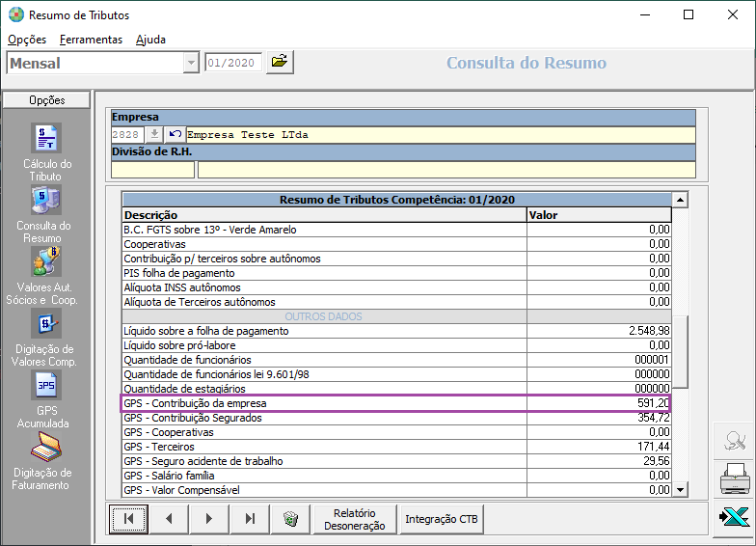Click the Excel export icon

click(735, 517)
